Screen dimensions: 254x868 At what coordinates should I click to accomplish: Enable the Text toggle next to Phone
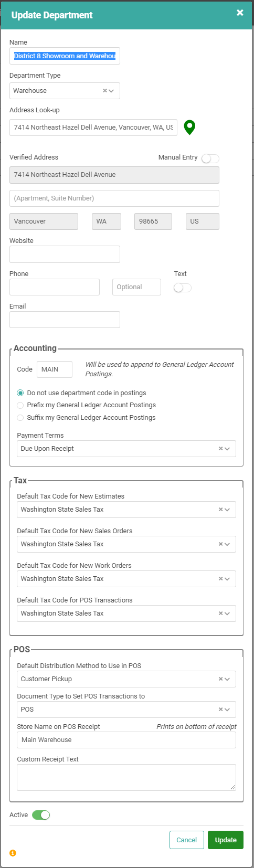(x=183, y=288)
